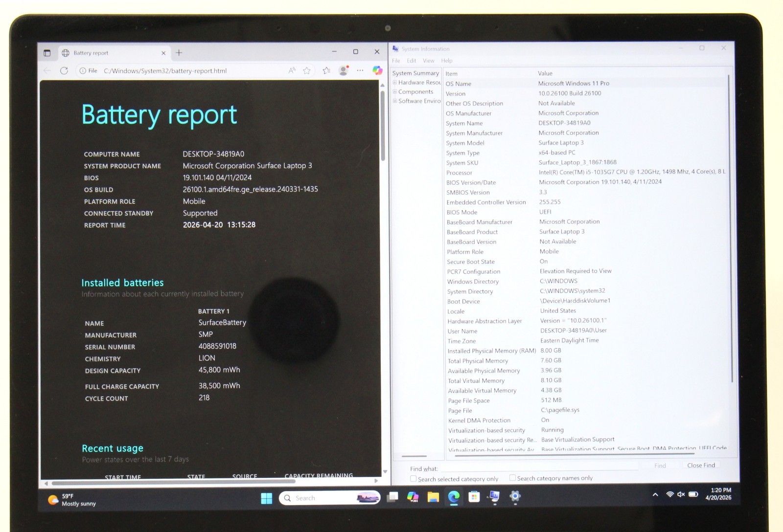783x532 pixels.
Task: Click the Find what input field
Action: 539,467
